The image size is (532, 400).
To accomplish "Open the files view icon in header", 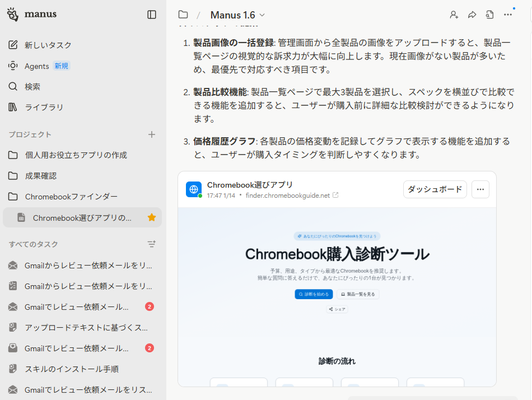I will pos(490,15).
